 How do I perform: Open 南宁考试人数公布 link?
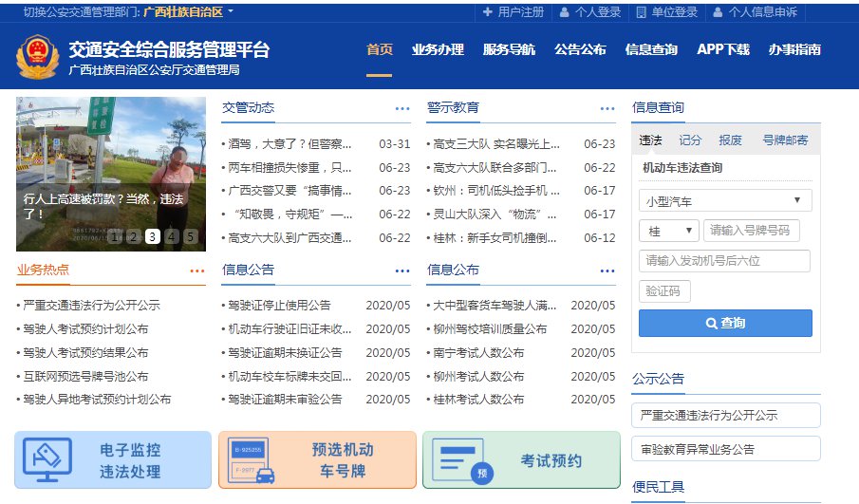[x=478, y=353]
